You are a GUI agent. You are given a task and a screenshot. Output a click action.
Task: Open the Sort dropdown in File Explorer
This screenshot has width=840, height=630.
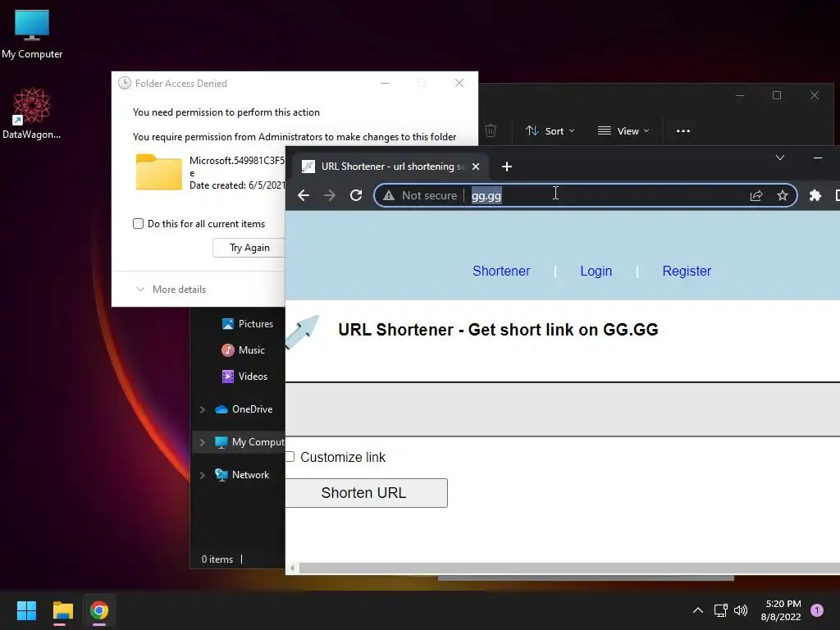pos(550,130)
